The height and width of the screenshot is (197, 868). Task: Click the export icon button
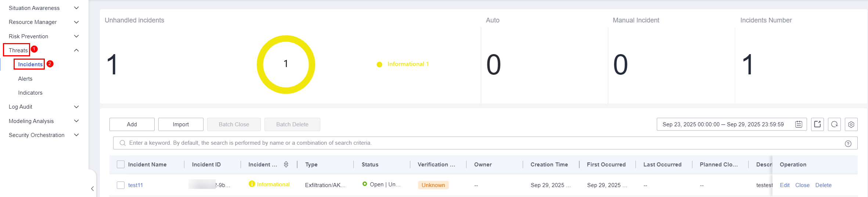pyautogui.click(x=817, y=124)
